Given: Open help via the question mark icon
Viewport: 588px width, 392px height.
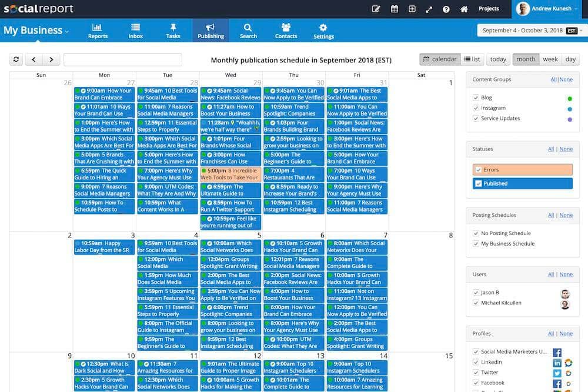Looking at the screenshot, I should pyautogui.click(x=446, y=9).
